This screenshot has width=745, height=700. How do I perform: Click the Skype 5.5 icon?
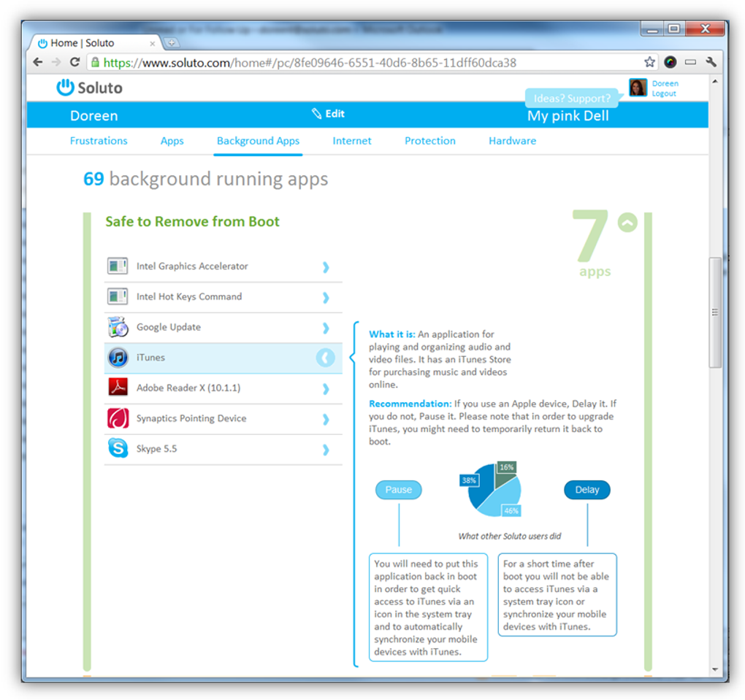(118, 448)
